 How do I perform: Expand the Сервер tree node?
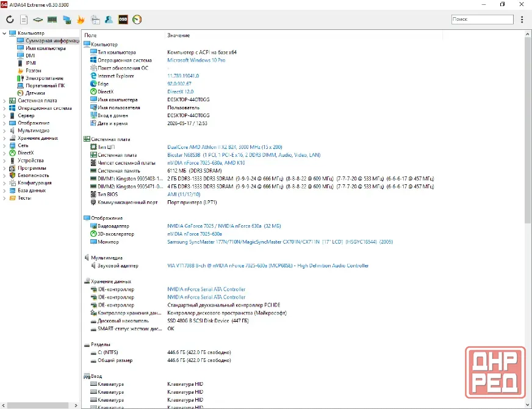4,116
